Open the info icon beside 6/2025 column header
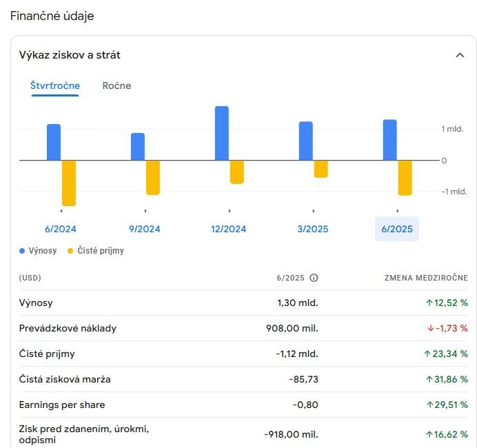The height and width of the screenshot is (448, 477). click(314, 278)
